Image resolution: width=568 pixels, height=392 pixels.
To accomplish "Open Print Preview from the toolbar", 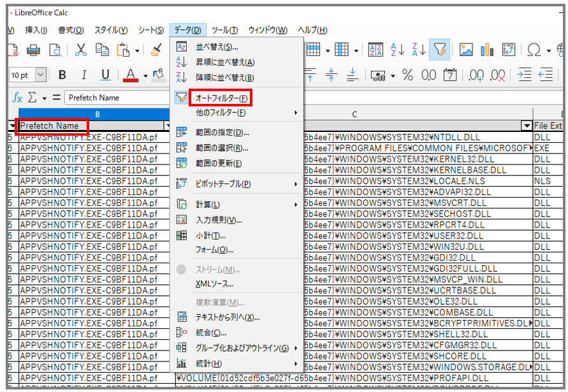I will pos(55,50).
